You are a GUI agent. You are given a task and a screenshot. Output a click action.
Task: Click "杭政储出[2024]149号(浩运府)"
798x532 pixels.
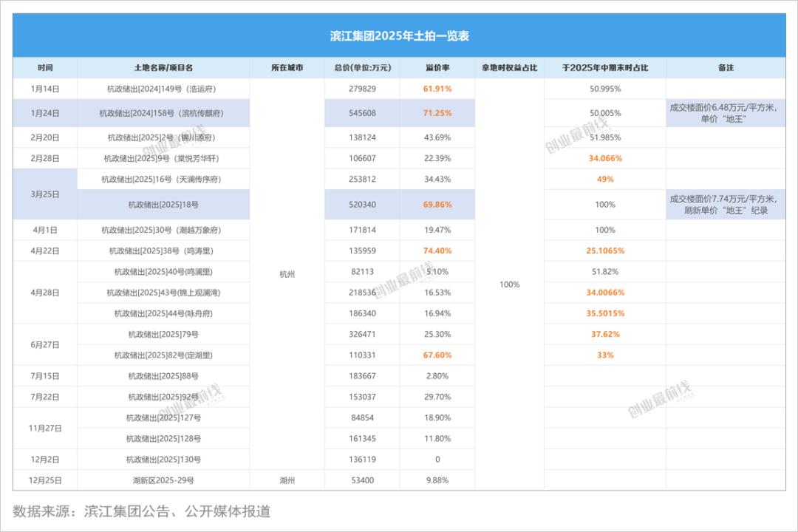[163, 89]
